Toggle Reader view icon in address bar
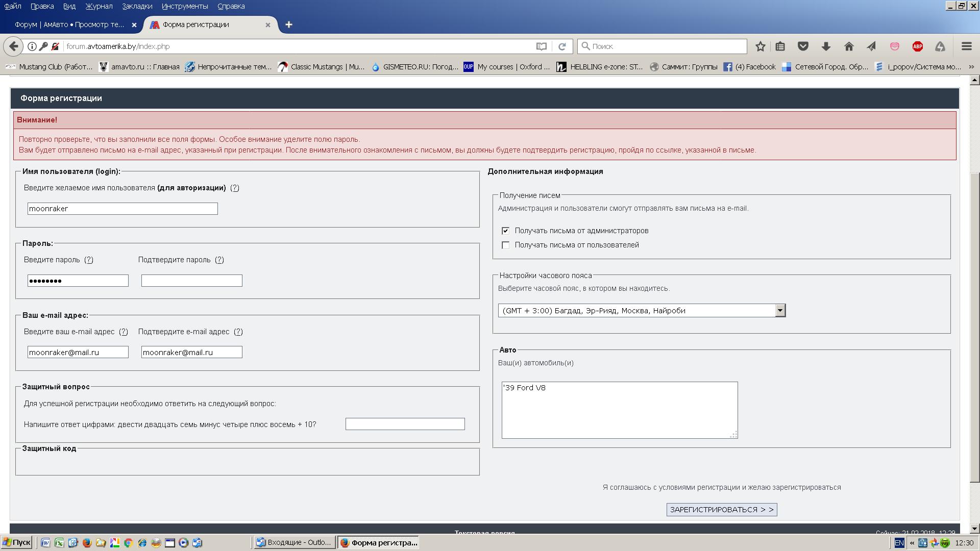Screen dimensions: 980x551 click(x=542, y=46)
